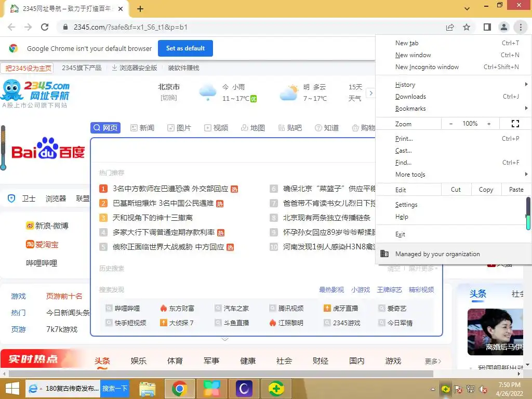The image size is (532, 399).
Task: Open the 新浪·微博 link
Action: coord(47,225)
